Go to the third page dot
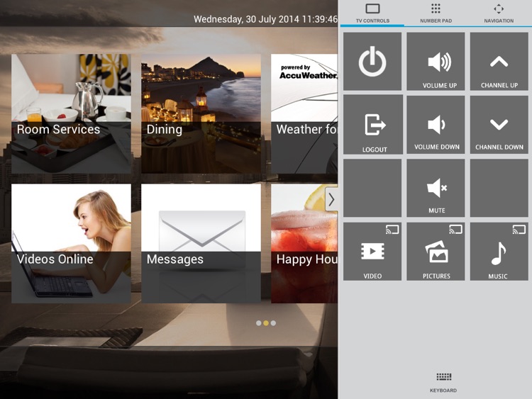Viewport: 532px width, 399px height. pyautogui.click(x=274, y=323)
